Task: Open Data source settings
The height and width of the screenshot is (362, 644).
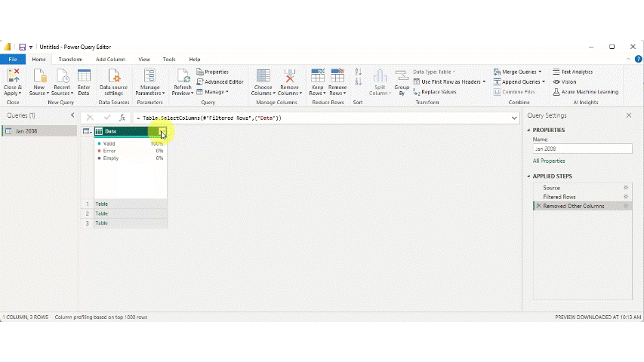Action: (x=114, y=81)
